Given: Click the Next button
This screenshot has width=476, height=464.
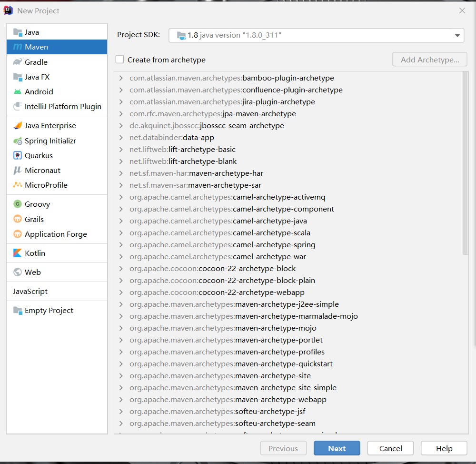Looking at the screenshot, I should (x=337, y=448).
